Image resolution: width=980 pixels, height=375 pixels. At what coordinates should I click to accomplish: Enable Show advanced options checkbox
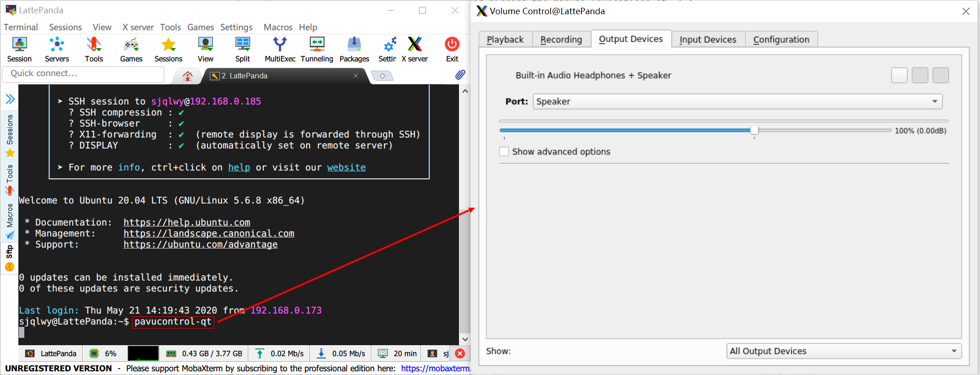[x=504, y=152]
